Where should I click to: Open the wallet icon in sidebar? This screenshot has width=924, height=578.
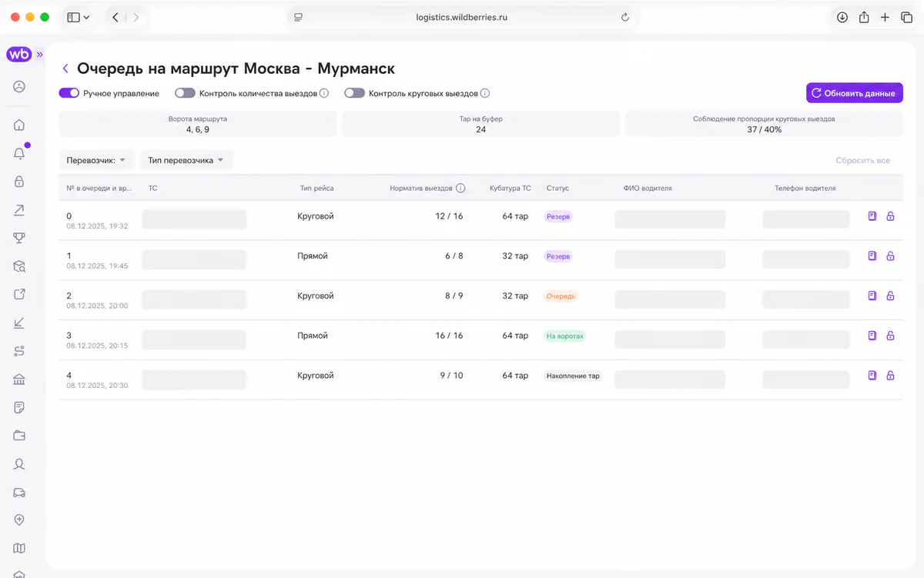pos(19,436)
